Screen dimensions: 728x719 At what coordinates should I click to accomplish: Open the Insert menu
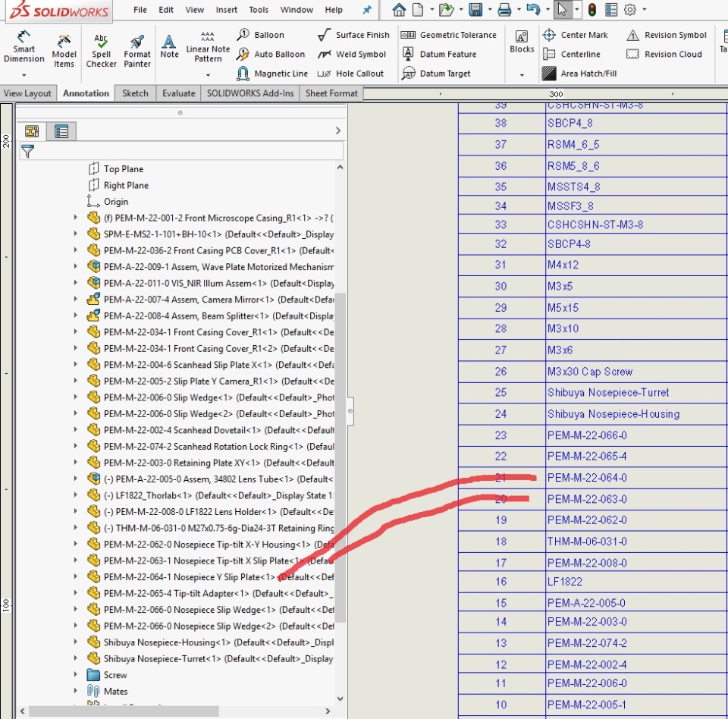(226, 10)
